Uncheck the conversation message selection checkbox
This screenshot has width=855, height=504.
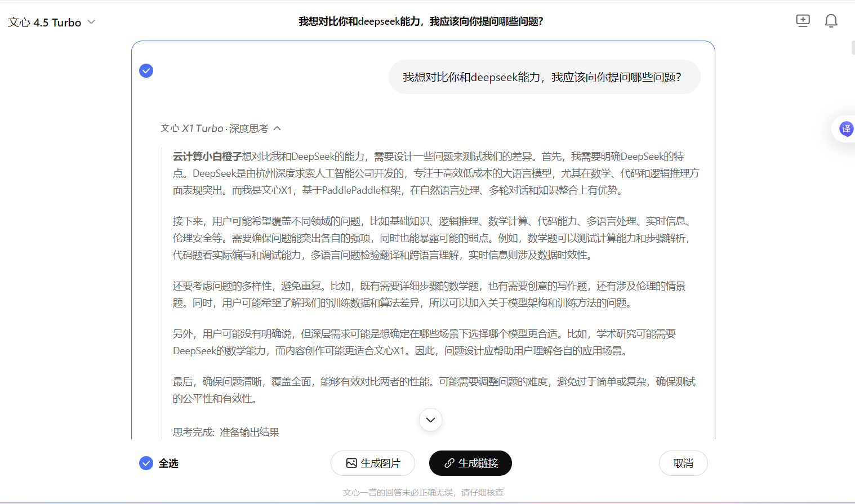pos(146,70)
